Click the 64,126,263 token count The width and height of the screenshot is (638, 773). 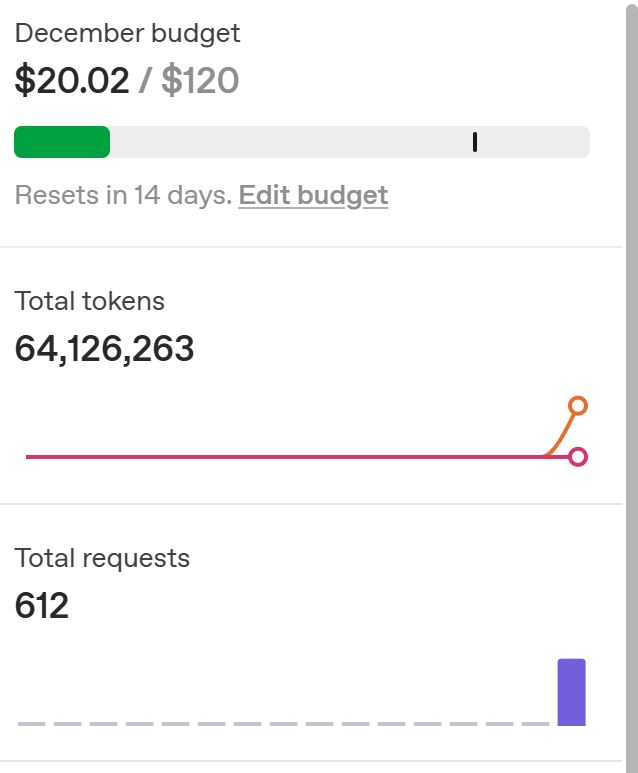click(x=104, y=349)
